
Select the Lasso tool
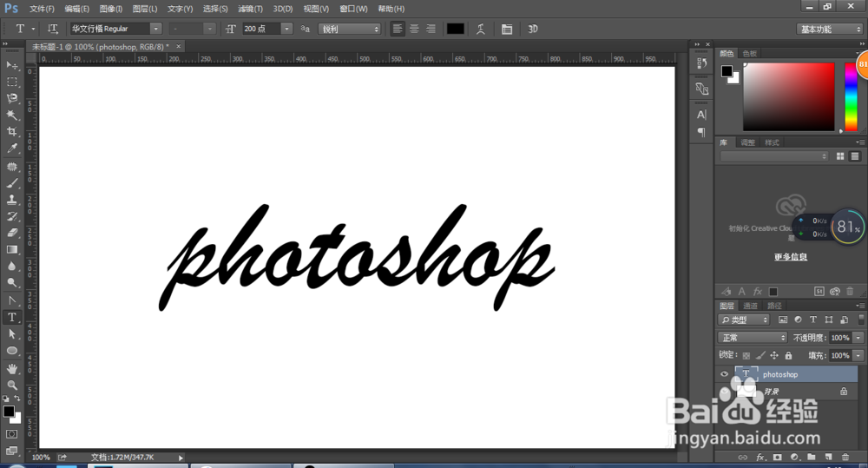[x=11, y=99]
